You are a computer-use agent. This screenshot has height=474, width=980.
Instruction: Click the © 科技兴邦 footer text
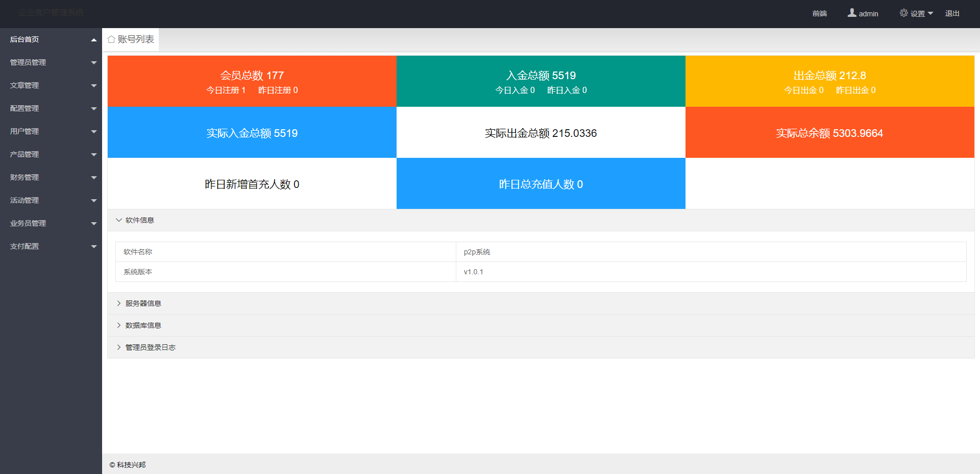pos(128,465)
